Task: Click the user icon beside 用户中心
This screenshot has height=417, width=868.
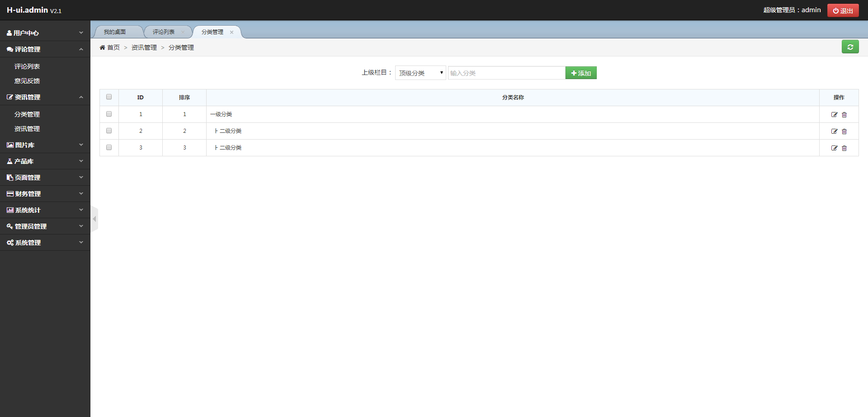Action: [x=9, y=33]
